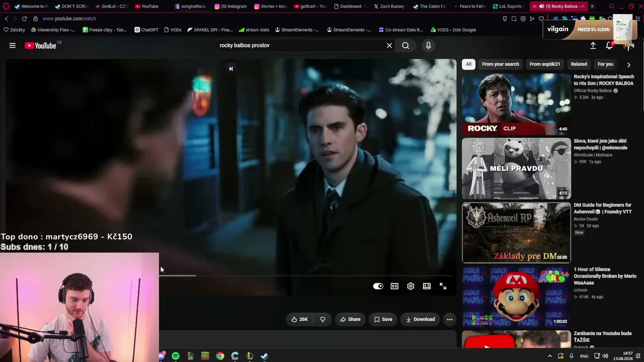Screen dimensions: 644x362
Task: Switch to the songbattle.io browser tab
Action: click(x=190, y=7)
